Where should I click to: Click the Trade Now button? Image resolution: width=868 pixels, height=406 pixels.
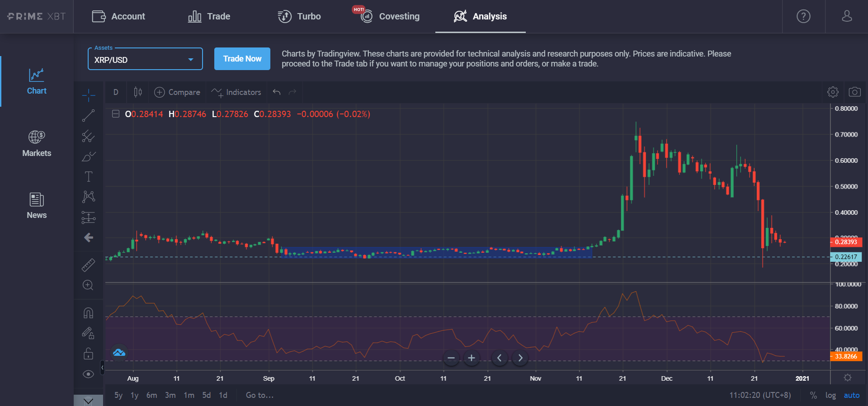pos(242,59)
